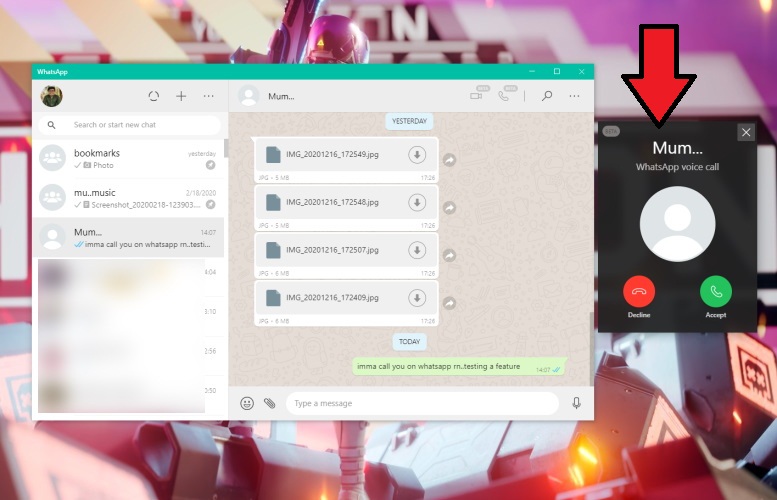The image size is (777, 500).
Task: Forward IMG_20201216_172507.jpg with the arrow
Action: 449,256
